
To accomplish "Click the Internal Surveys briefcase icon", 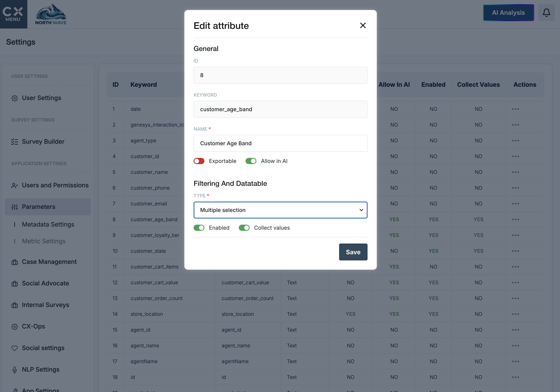I will click(15, 305).
